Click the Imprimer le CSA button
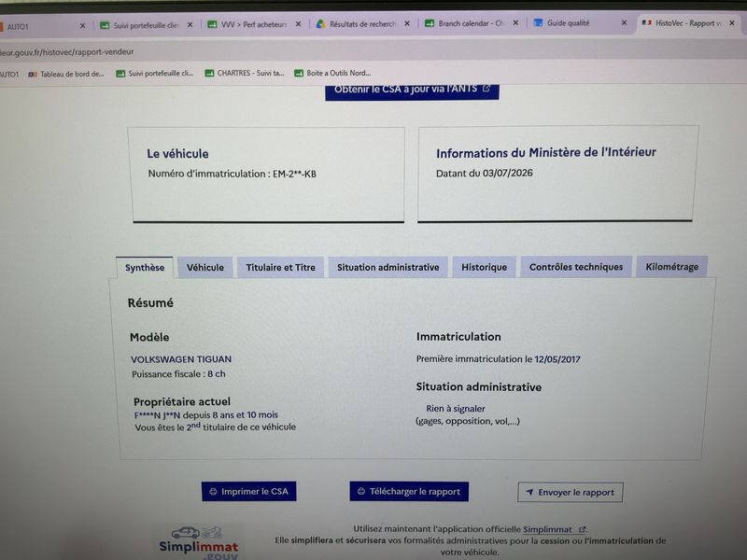This screenshot has width=747, height=560. 248,492
